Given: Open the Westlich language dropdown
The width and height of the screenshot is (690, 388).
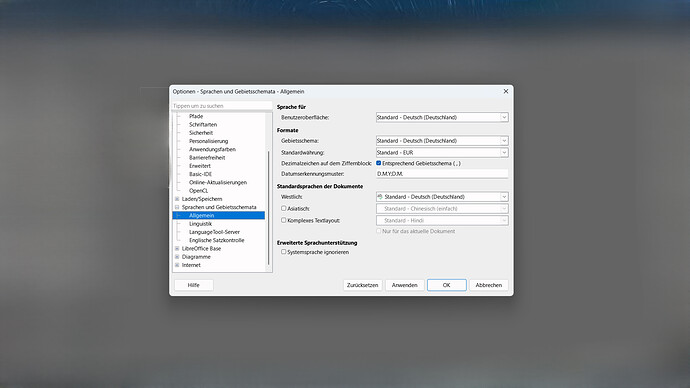Looking at the screenshot, I should pos(442,197).
